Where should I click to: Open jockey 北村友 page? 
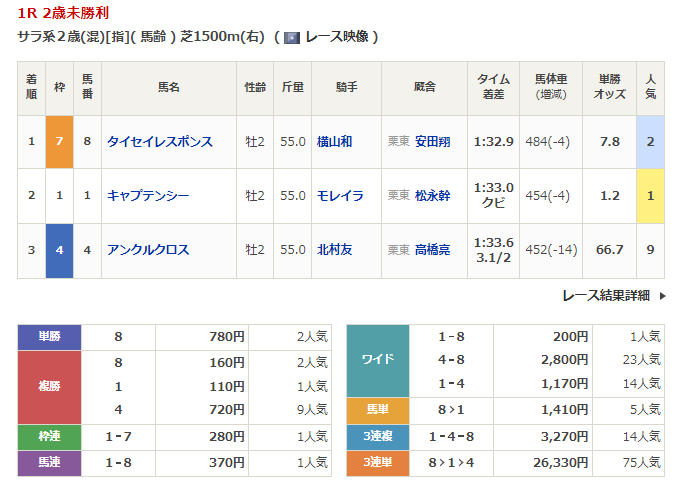[334, 250]
